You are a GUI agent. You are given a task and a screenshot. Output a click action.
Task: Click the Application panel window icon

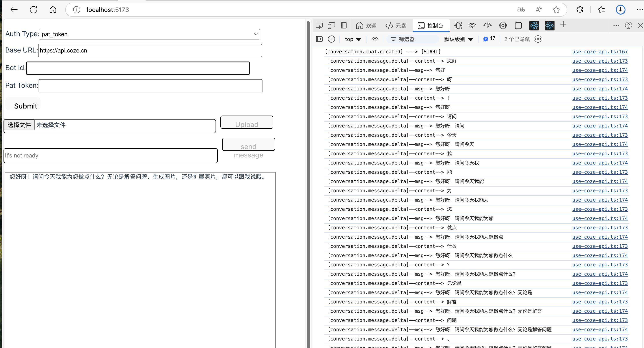518,26
